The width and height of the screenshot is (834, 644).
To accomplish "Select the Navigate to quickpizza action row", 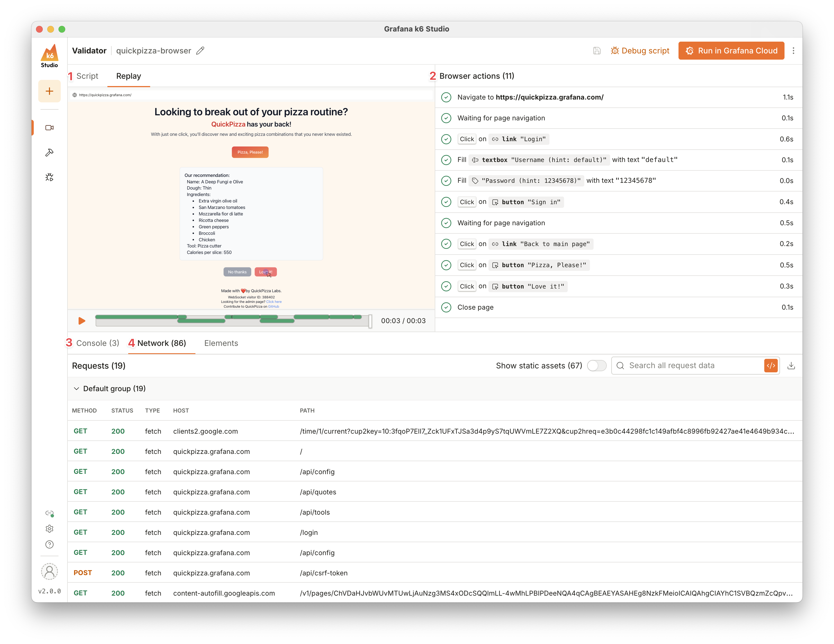I will (x=619, y=97).
